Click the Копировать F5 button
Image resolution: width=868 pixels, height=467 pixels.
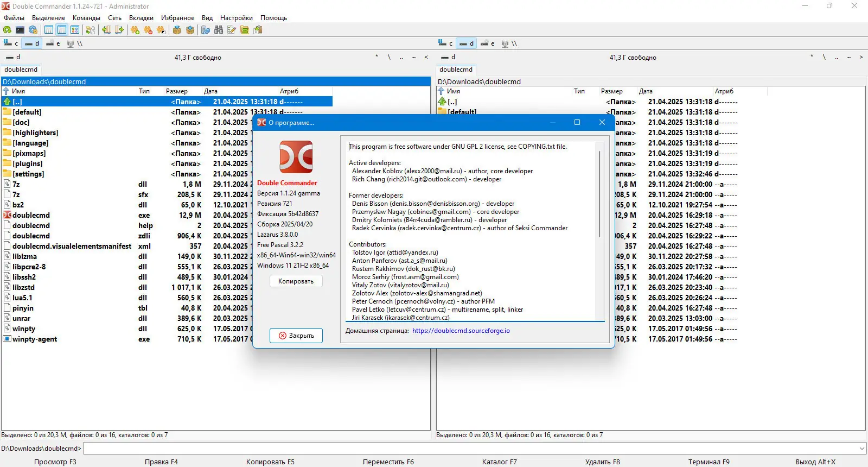[x=270, y=462]
